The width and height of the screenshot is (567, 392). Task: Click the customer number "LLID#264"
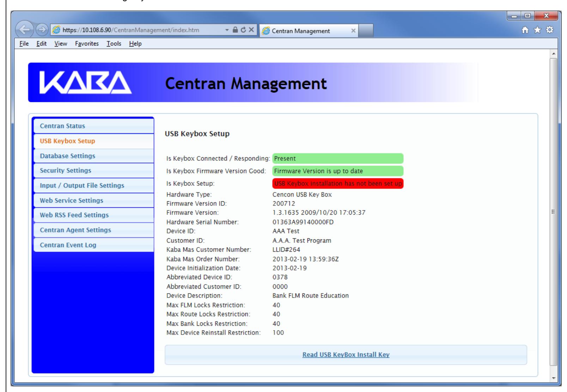286,250
